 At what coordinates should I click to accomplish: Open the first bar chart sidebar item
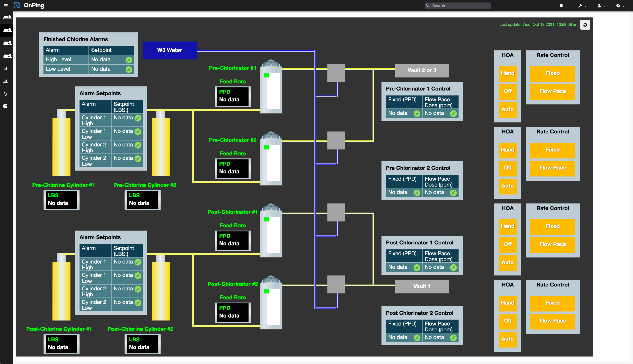point(5,68)
